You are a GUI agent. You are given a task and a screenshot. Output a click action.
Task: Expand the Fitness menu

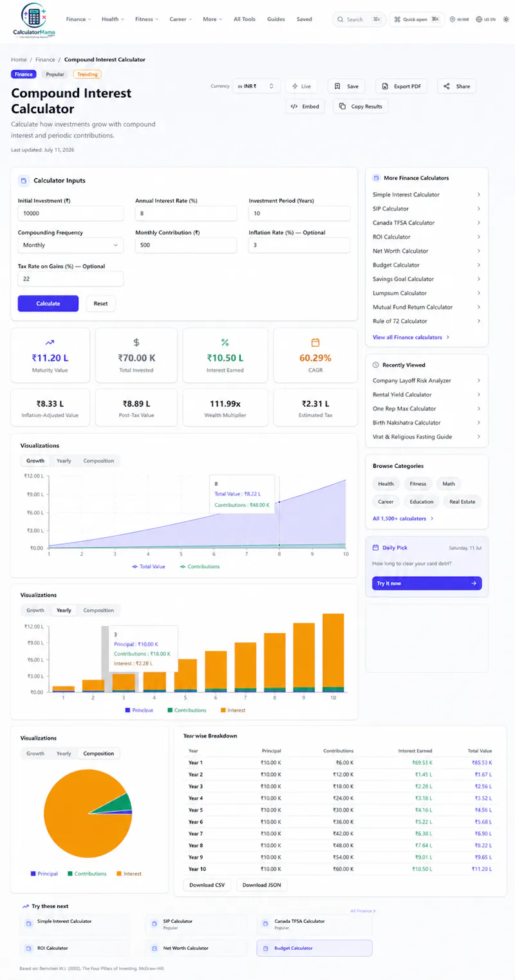tap(147, 19)
